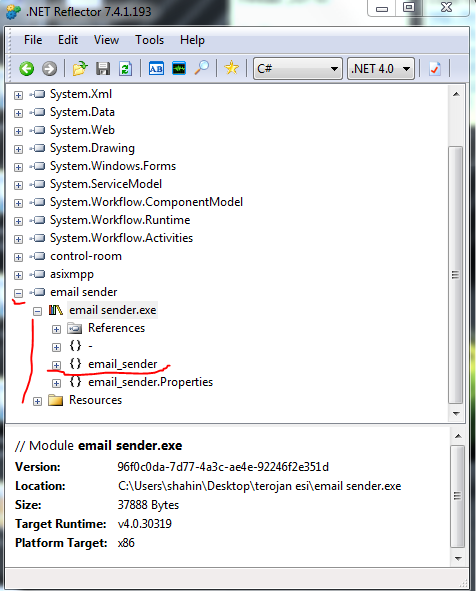Open an assembly with folder icon
476x591 pixels.
coord(80,69)
